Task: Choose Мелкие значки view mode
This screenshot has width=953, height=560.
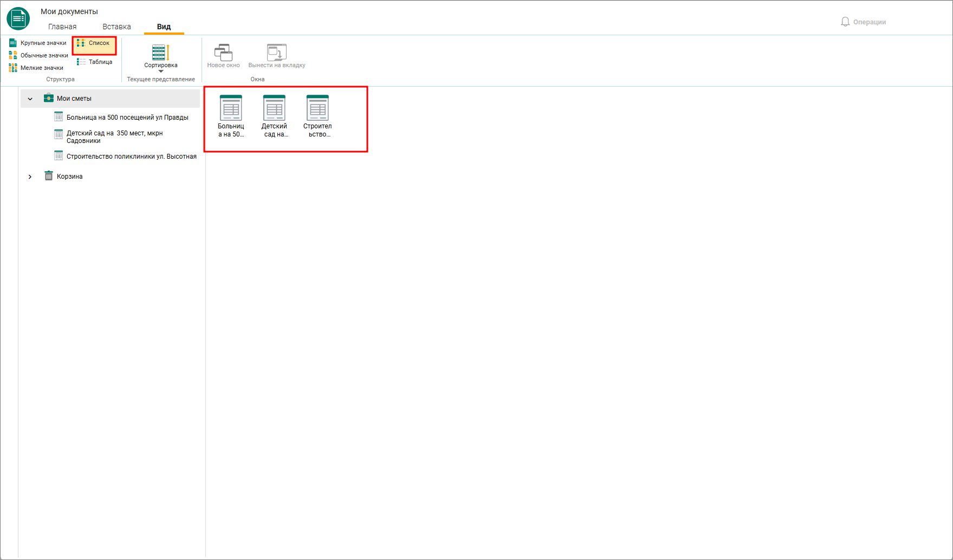Action: (36, 68)
